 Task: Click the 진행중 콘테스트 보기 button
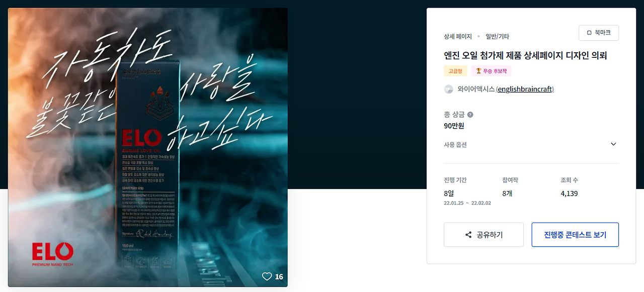click(x=575, y=235)
